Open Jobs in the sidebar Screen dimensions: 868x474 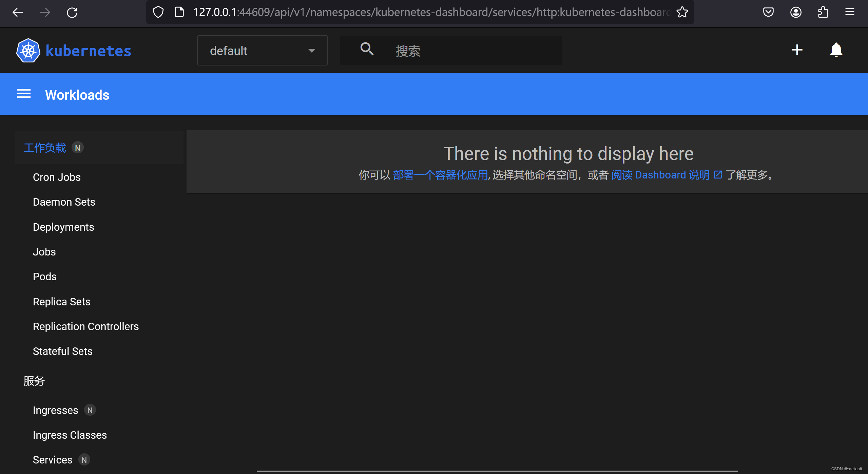[44, 252]
